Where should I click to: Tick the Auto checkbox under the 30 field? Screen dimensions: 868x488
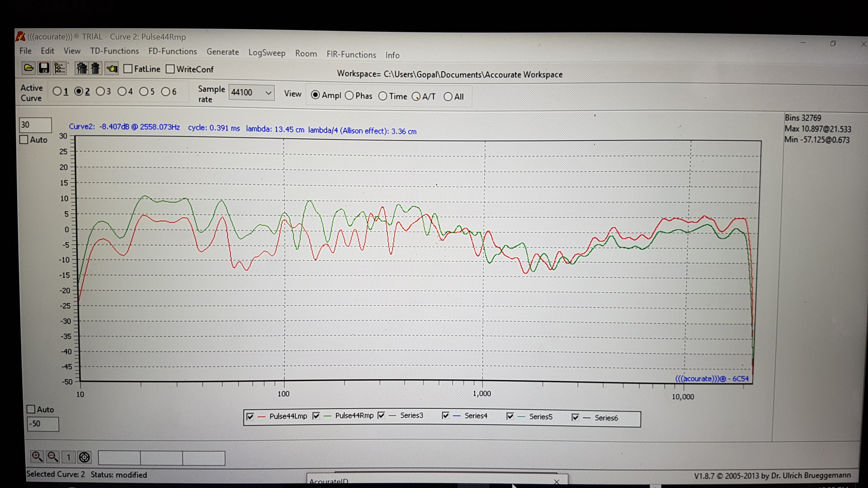pyautogui.click(x=24, y=140)
